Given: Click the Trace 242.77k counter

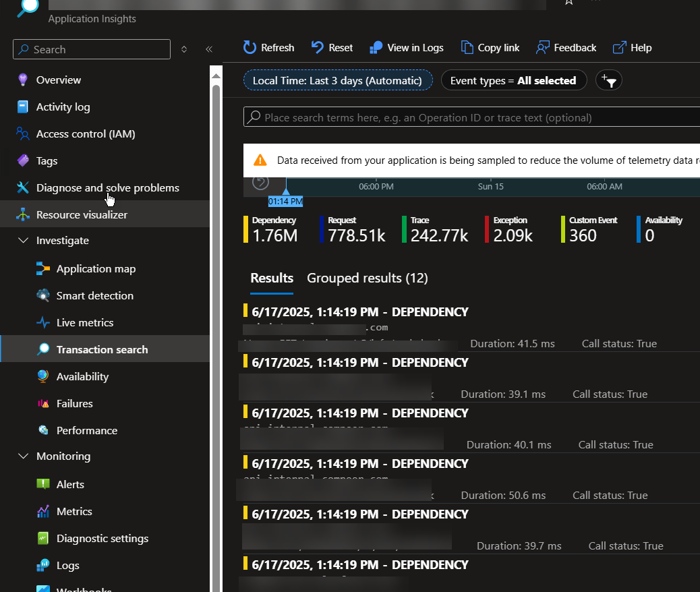Looking at the screenshot, I should 435,229.
